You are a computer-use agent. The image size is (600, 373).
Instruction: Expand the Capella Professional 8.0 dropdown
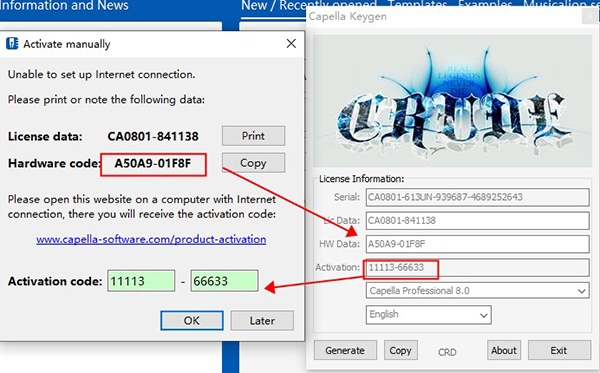(x=477, y=291)
